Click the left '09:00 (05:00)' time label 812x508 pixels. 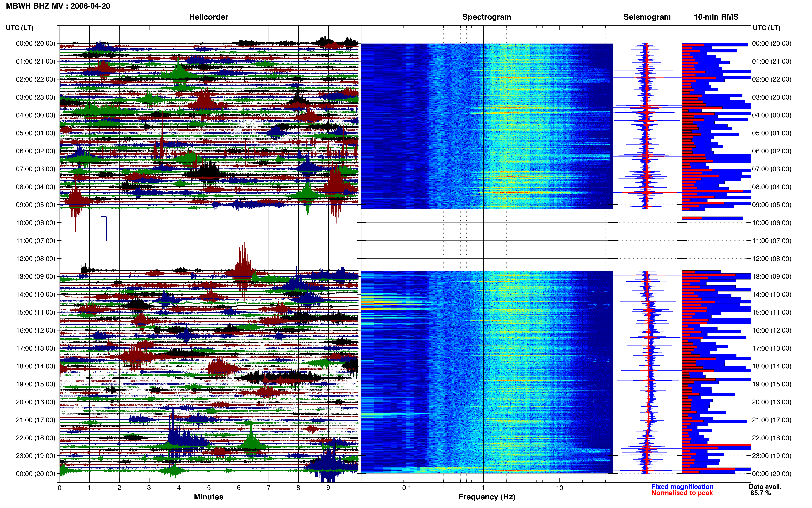point(36,205)
